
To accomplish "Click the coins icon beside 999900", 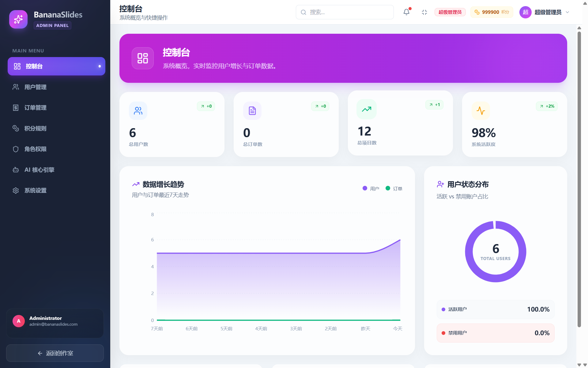I will (477, 12).
